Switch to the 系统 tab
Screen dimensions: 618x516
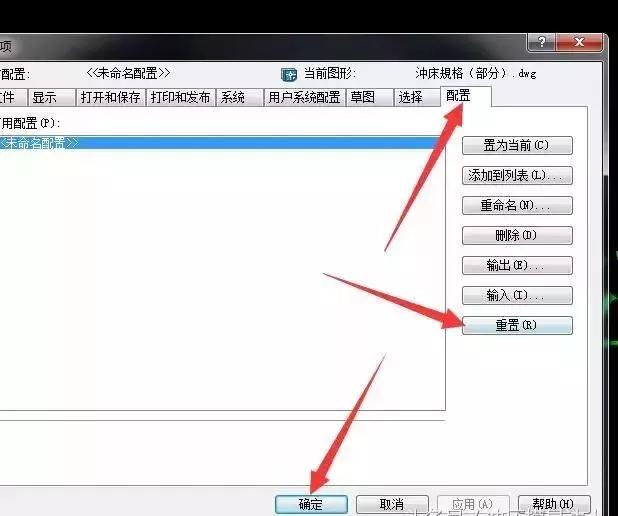click(x=239, y=97)
